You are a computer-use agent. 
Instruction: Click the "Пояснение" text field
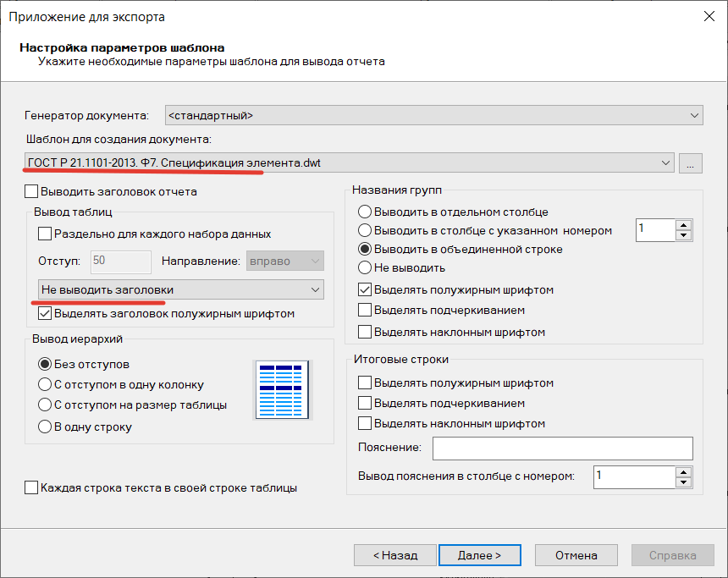click(x=562, y=448)
